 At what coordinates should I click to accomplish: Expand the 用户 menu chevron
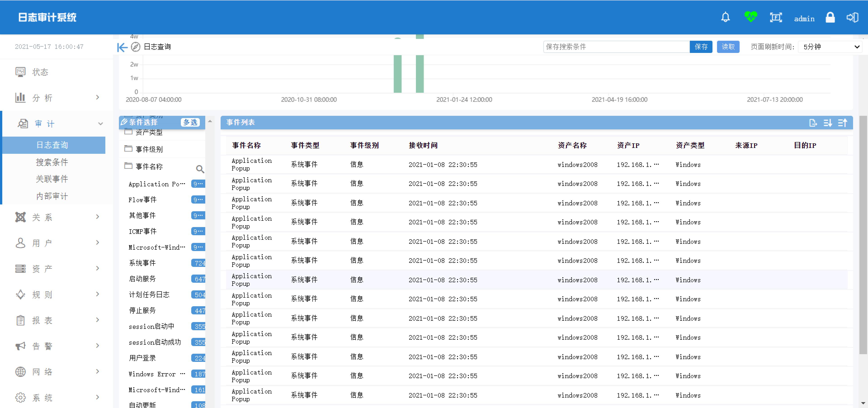[x=98, y=242]
